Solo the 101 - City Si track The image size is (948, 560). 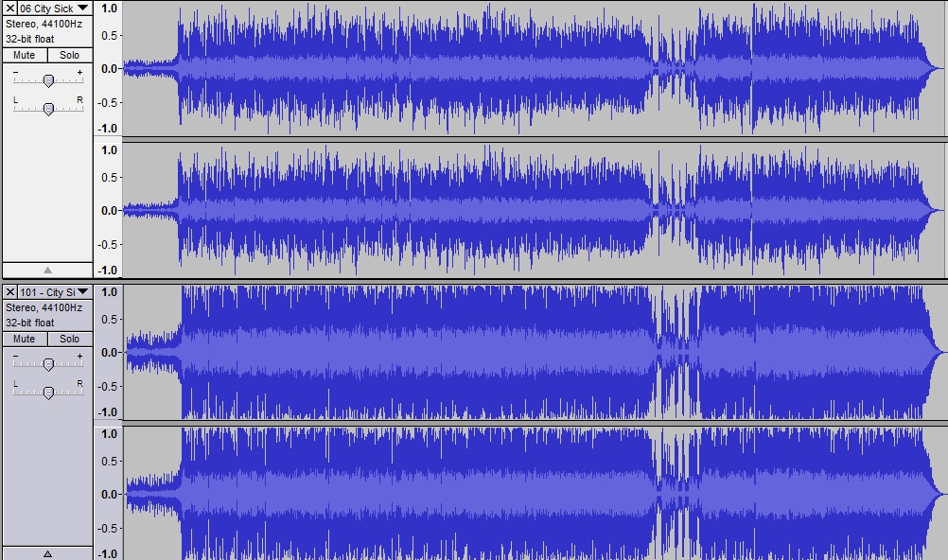[x=69, y=339]
